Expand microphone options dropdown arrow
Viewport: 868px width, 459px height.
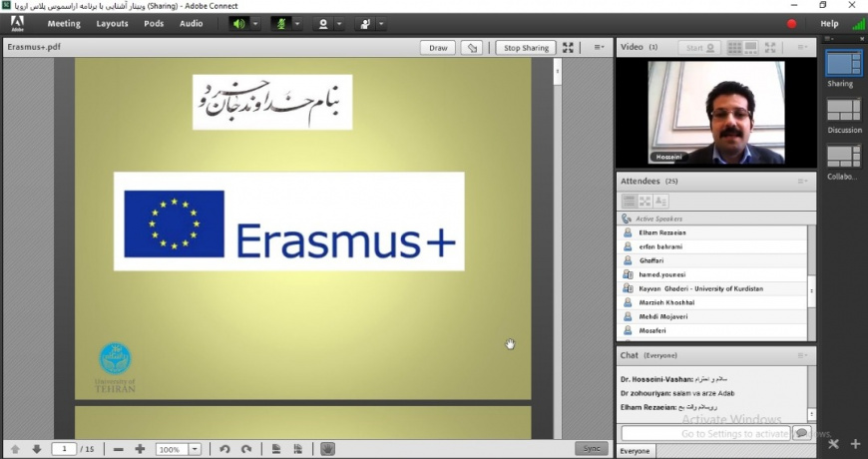297,24
